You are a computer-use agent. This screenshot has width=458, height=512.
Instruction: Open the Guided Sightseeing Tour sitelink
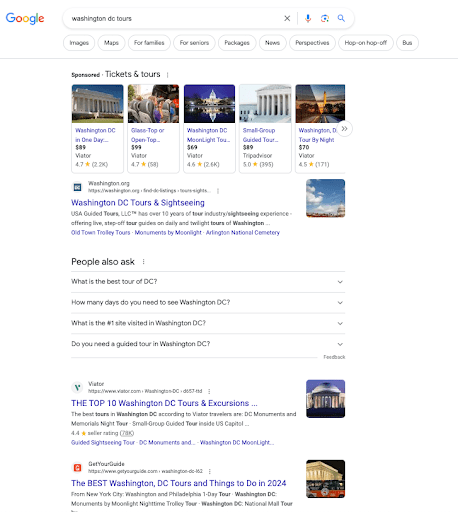(x=103, y=442)
